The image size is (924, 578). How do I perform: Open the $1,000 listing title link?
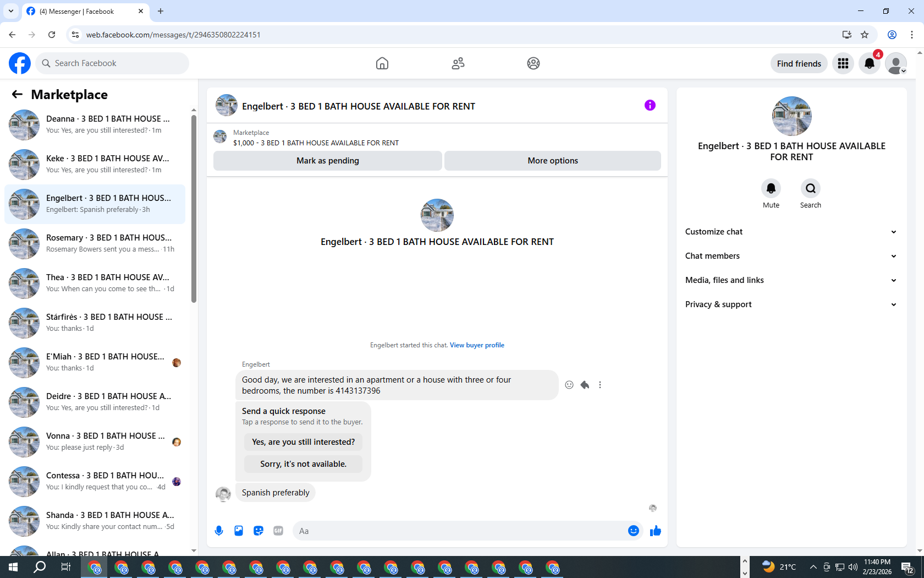(316, 143)
